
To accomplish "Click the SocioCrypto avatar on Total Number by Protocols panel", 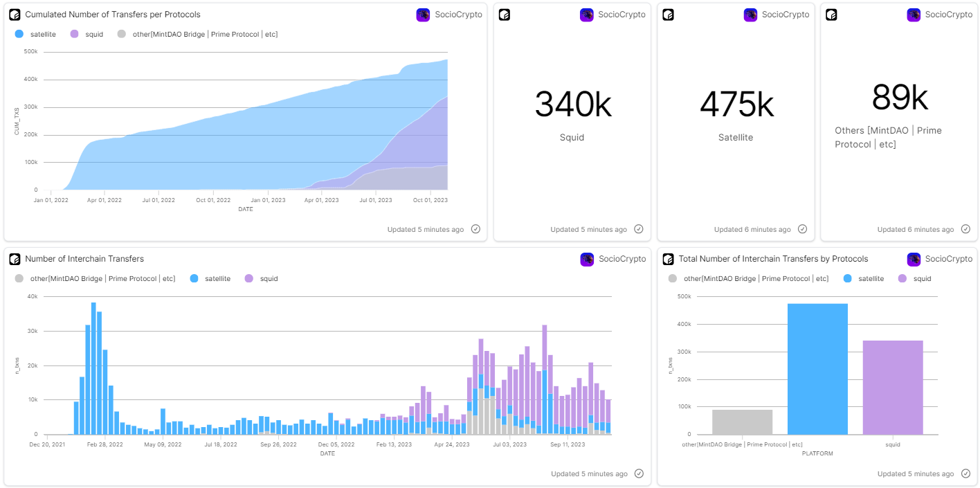I will pyautogui.click(x=914, y=259).
